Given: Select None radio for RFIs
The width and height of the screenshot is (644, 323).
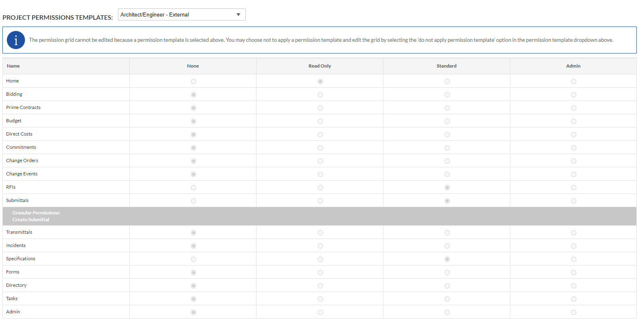Looking at the screenshot, I should 193,187.
